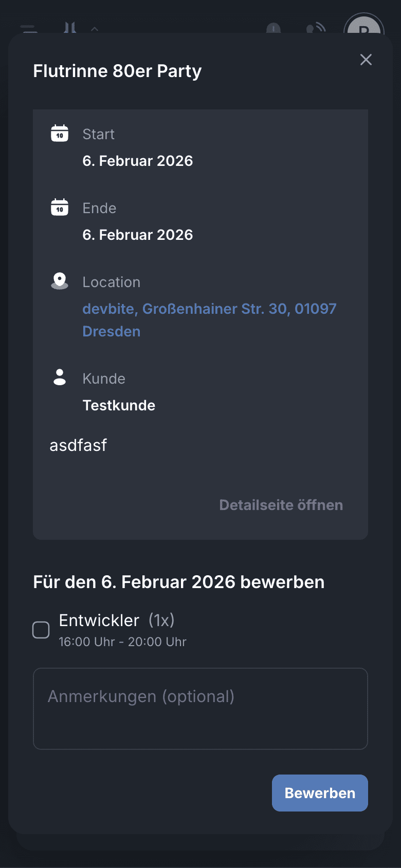Image resolution: width=401 pixels, height=868 pixels.
Task: Click the Flutrinne 80er Party title
Action: click(x=117, y=71)
